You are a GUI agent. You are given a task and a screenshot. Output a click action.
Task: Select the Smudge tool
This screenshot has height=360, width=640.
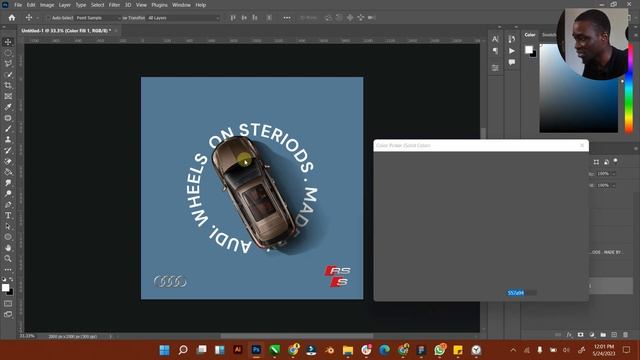pyautogui.click(x=8, y=183)
